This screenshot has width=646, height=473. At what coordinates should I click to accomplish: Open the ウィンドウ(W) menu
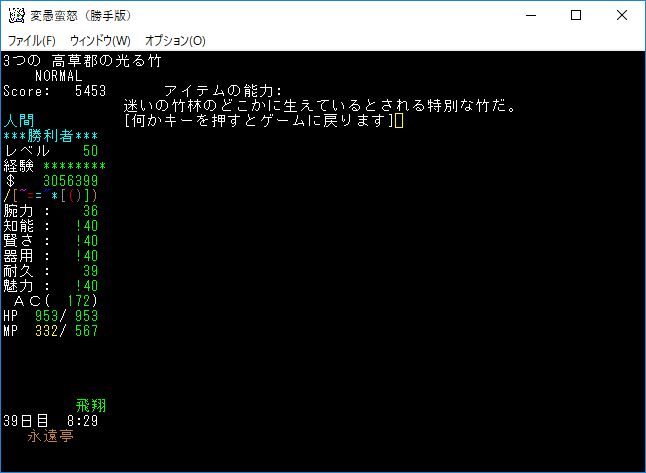pos(100,41)
